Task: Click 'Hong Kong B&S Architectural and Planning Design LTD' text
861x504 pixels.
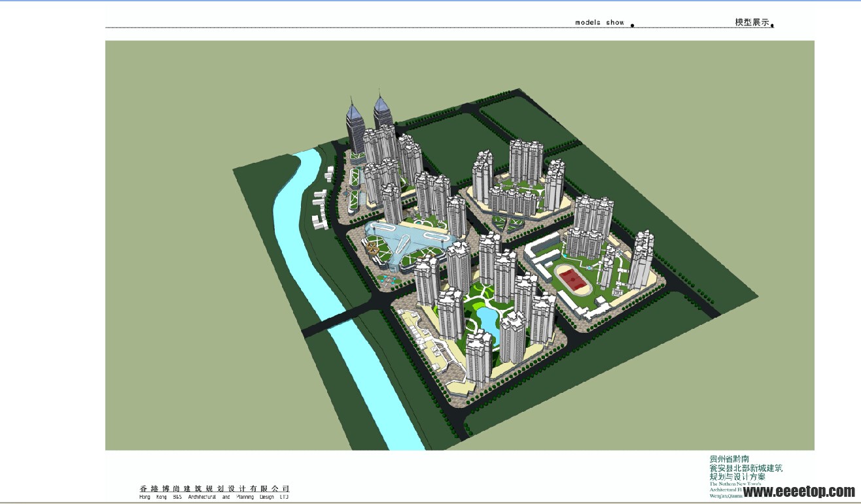Action: click(215, 497)
